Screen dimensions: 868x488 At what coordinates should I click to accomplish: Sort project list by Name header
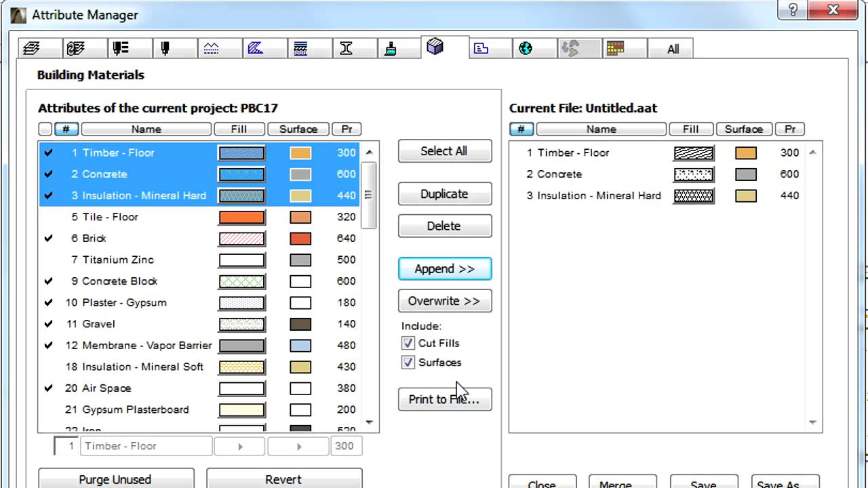(x=146, y=129)
